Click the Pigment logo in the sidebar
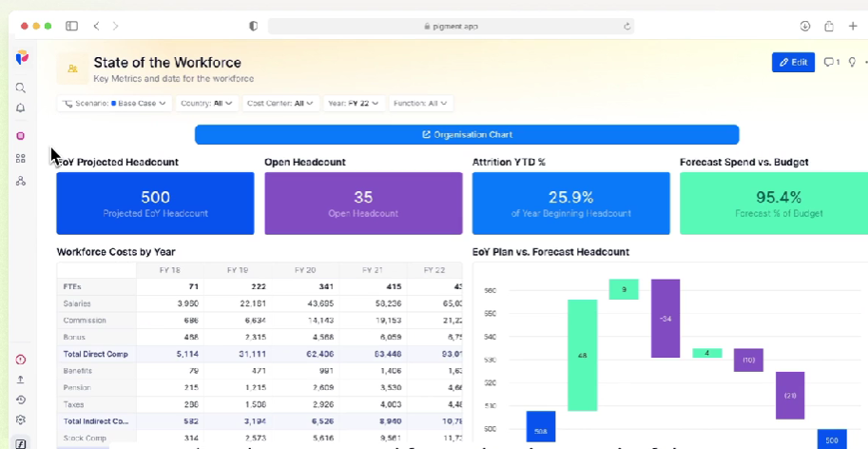 tap(22, 57)
